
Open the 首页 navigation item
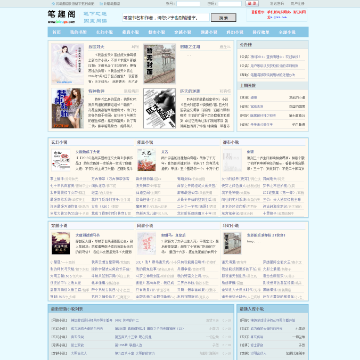coord(57,32)
